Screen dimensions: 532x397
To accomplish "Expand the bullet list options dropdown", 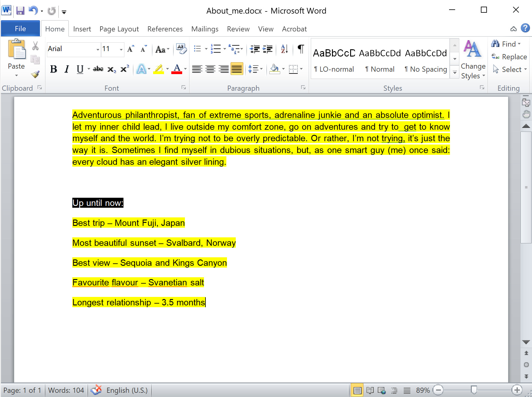I will [207, 49].
